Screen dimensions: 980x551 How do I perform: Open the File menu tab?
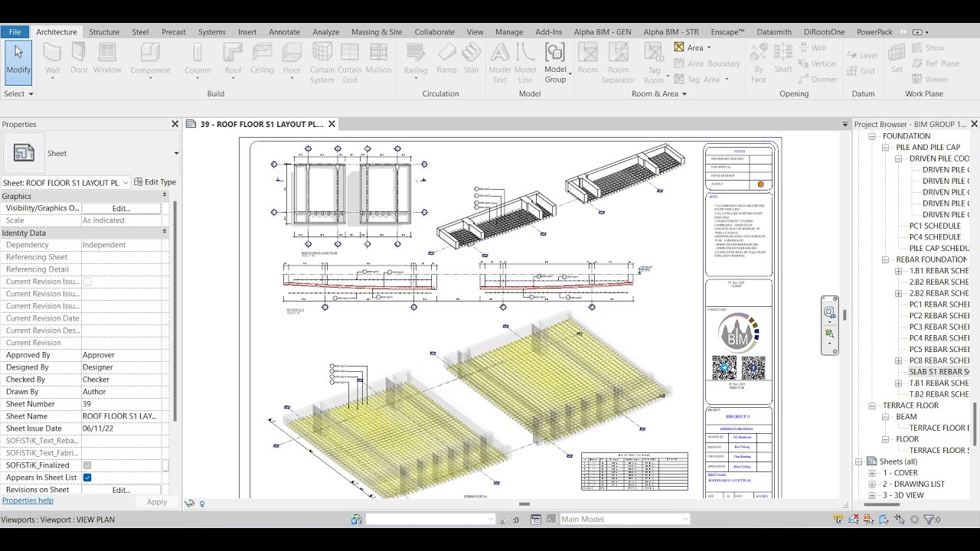tap(15, 32)
